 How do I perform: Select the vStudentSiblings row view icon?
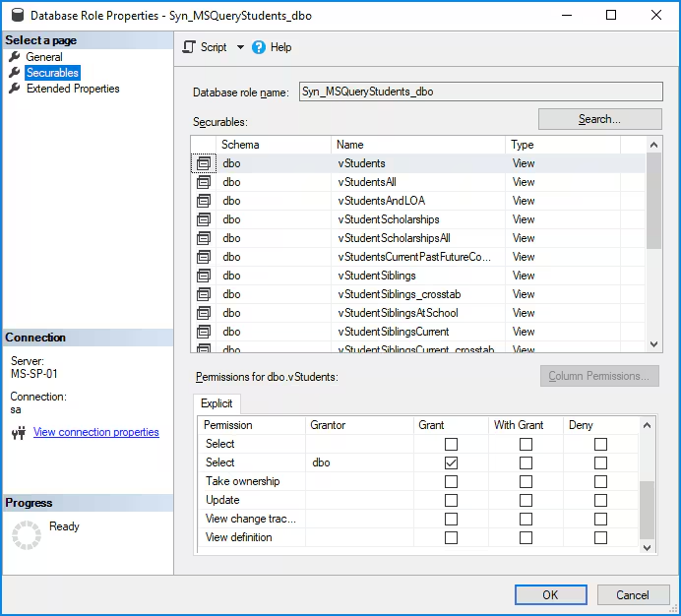tap(204, 276)
